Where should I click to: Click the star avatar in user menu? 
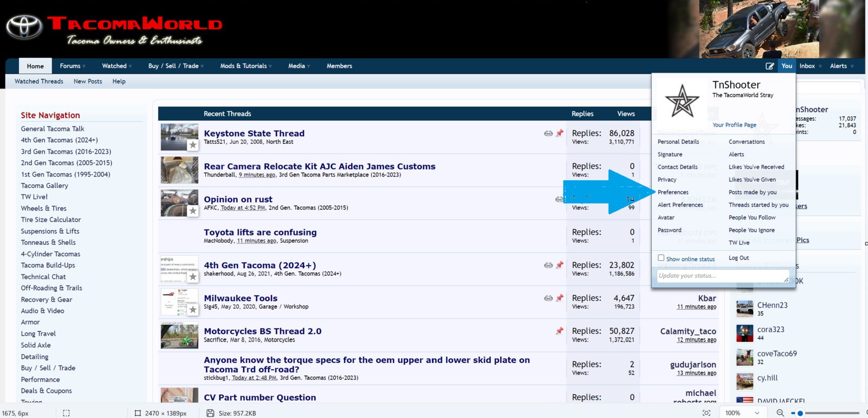[x=682, y=101]
